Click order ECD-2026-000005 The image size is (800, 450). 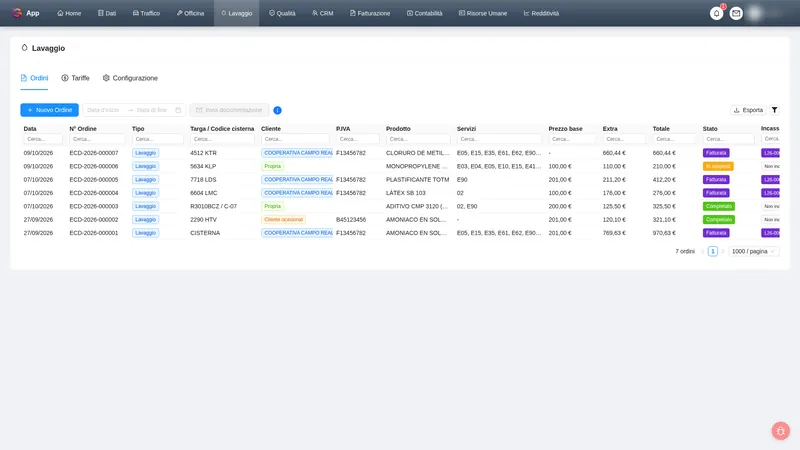pos(94,180)
